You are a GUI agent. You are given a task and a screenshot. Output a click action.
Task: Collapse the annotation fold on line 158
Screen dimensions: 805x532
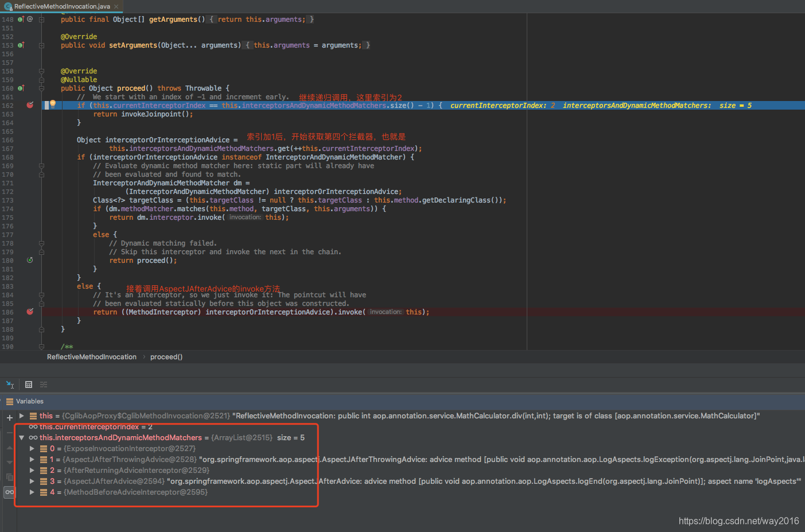[x=41, y=71]
